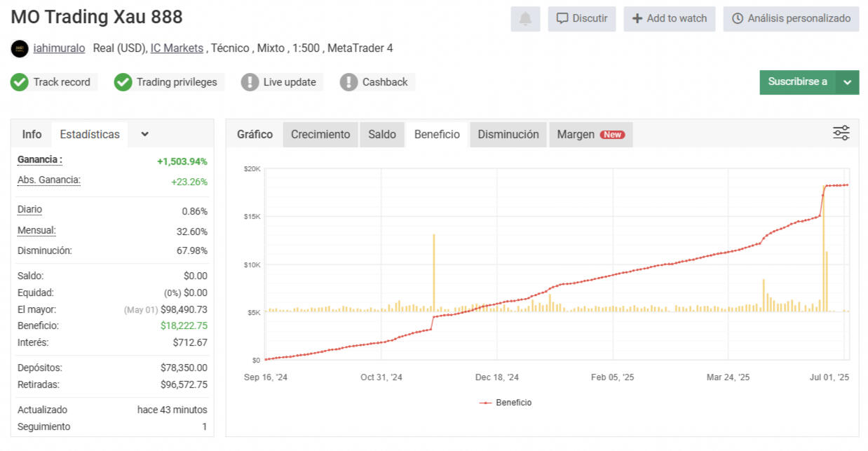Image resolution: width=868 pixels, height=451 pixels.
Task: Click the iahimuralo profile avatar
Action: pos(20,48)
